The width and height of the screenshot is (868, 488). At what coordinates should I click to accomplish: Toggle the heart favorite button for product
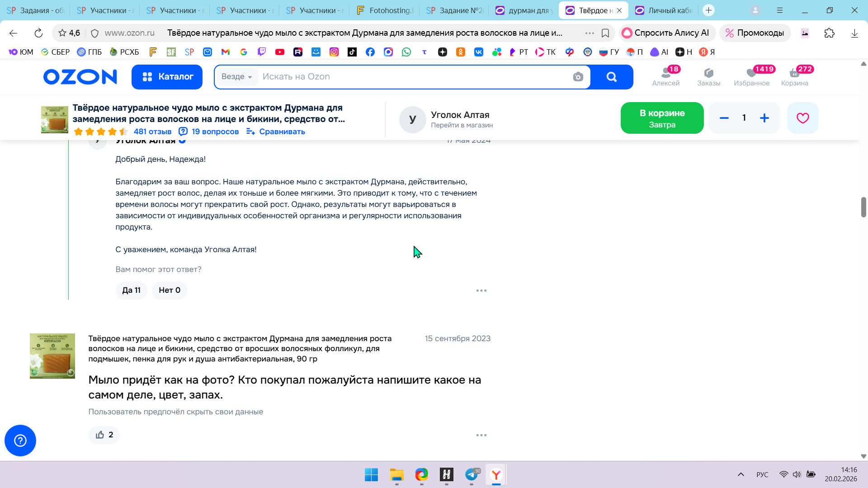coord(802,118)
